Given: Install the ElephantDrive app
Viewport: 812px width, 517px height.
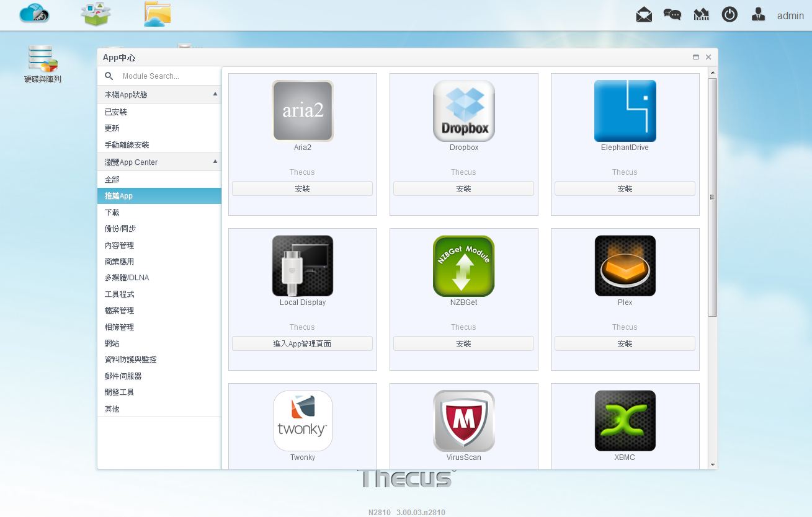Looking at the screenshot, I should click(x=625, y=188).
